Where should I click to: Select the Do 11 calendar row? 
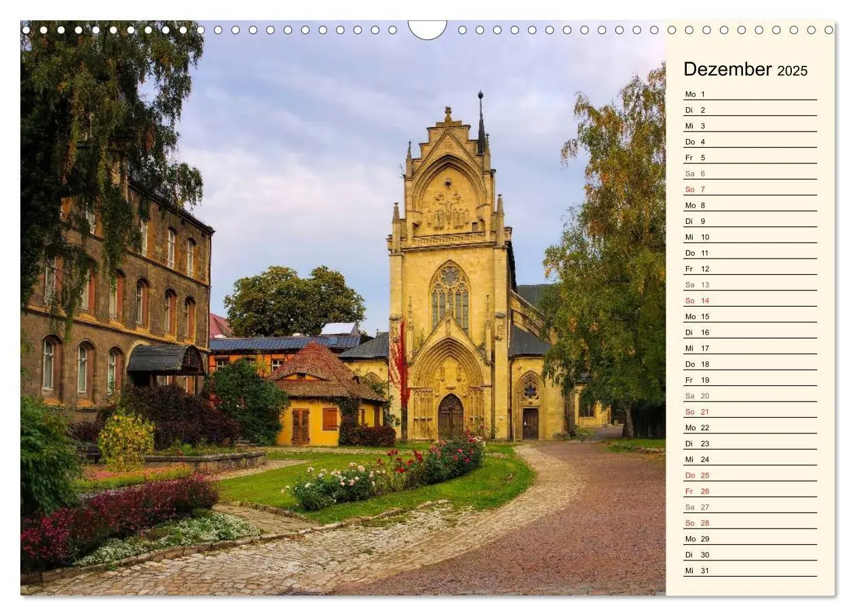750,253
